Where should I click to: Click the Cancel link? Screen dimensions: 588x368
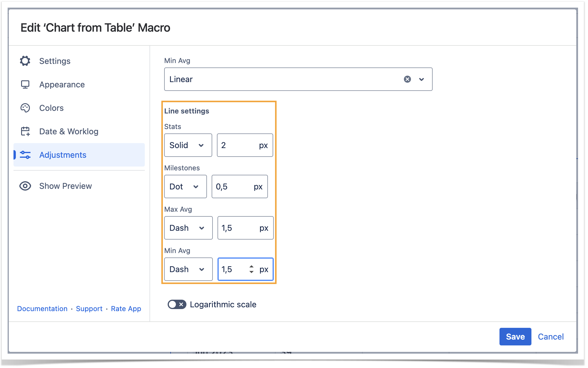coord(550,337)
